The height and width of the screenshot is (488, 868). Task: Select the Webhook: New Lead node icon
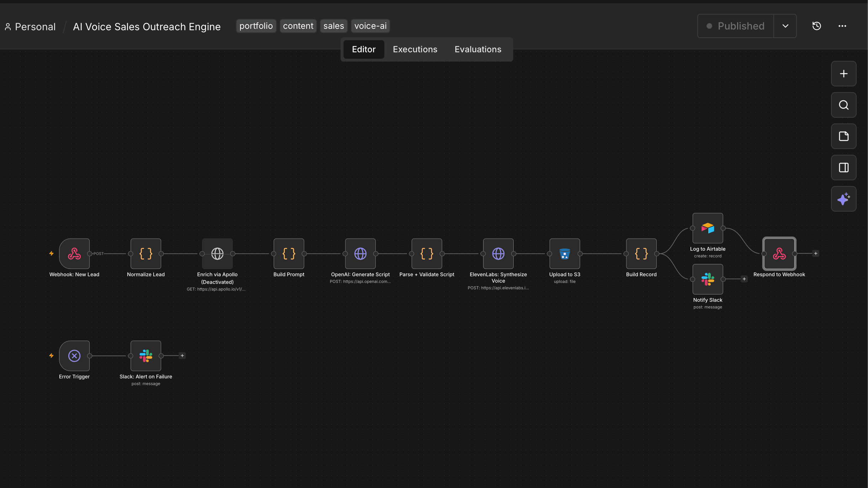tap(74, 254)
